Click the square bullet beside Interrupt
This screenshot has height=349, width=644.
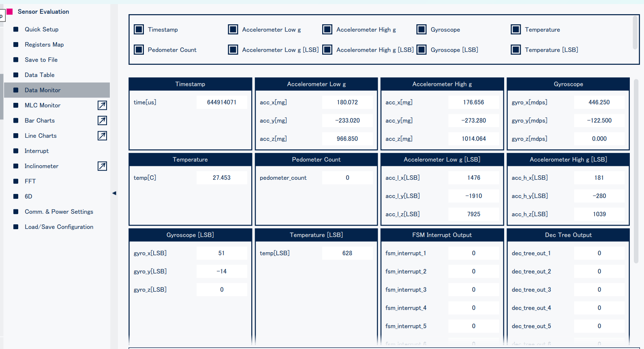[16, 151]
